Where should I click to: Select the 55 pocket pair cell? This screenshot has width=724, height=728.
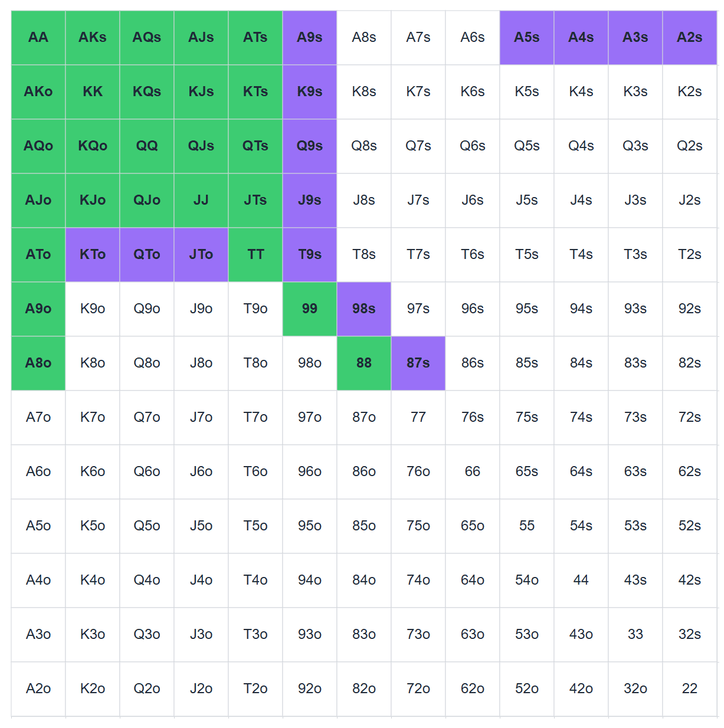tap(527, 526)
